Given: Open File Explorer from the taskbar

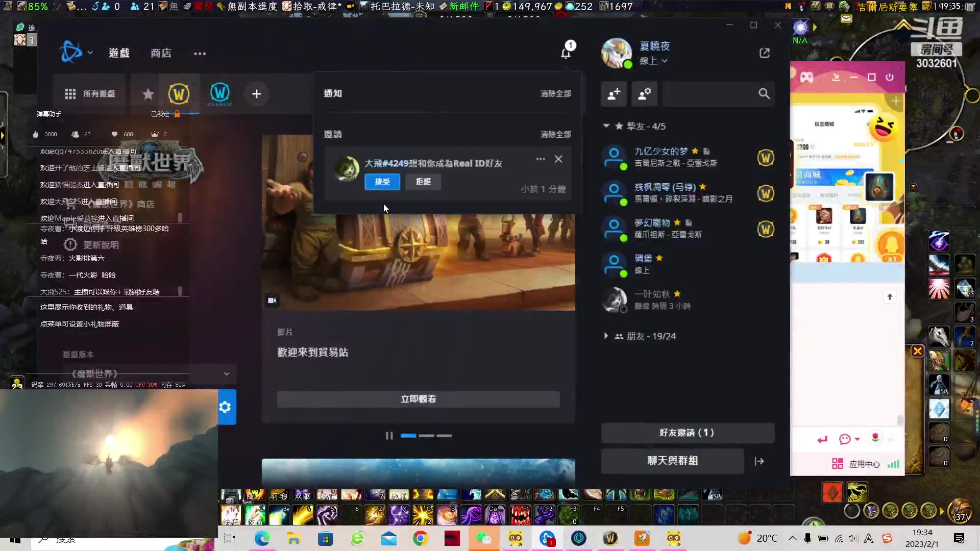Looking at the screenshot, I should [x=293, y=538].
